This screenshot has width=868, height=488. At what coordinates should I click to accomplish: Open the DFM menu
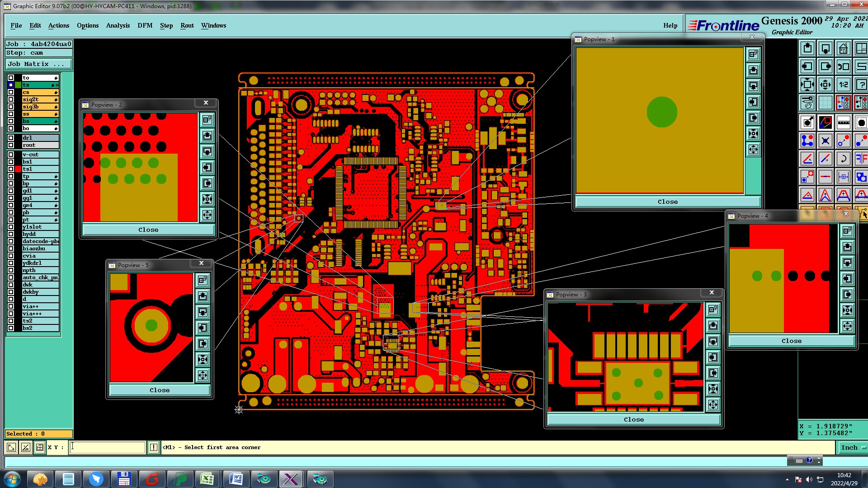point(145,25)
